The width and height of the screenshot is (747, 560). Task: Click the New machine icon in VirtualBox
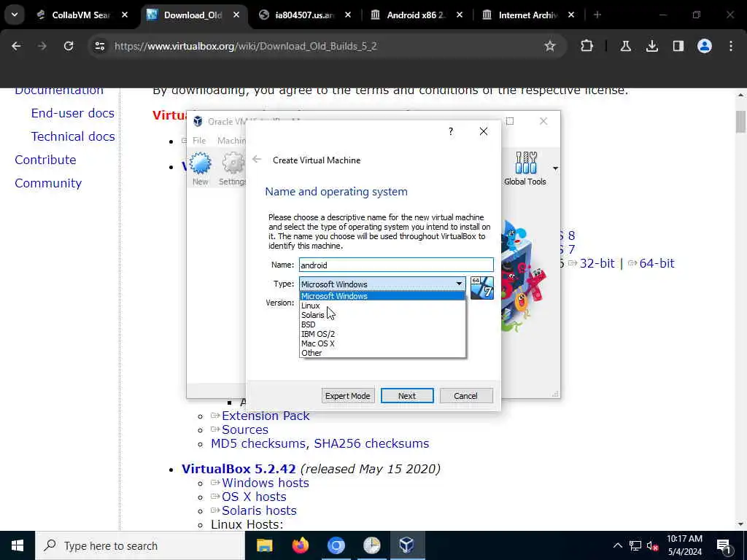[x=200, y=168]
